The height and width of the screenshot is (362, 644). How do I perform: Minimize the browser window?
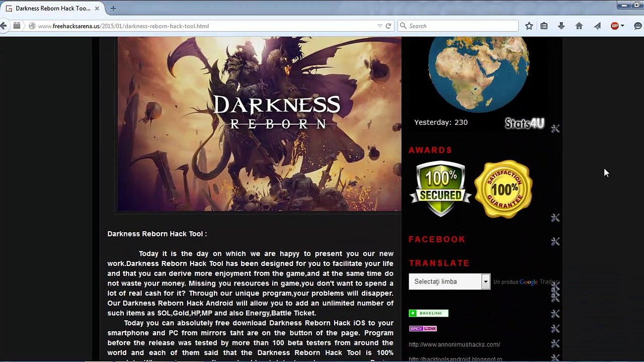tap(624, 5)
